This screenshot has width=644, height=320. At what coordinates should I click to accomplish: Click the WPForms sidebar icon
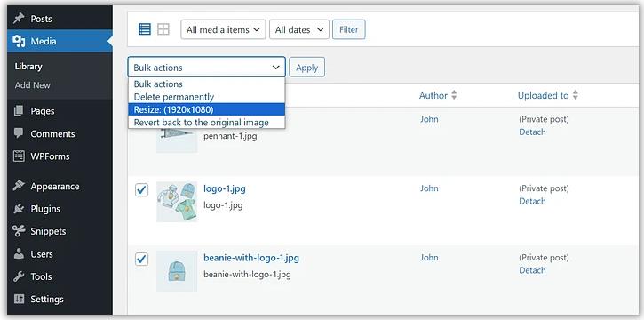(x=19, y=156)
